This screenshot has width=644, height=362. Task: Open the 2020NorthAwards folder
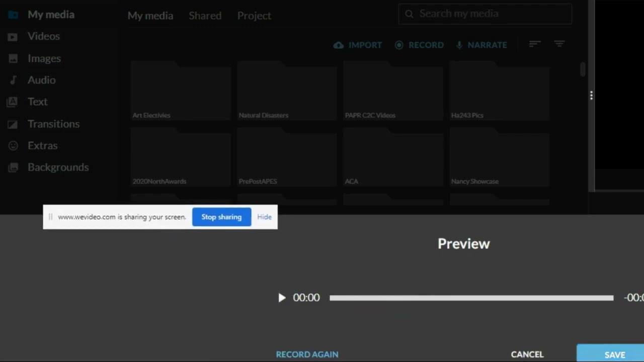(181, 157)
